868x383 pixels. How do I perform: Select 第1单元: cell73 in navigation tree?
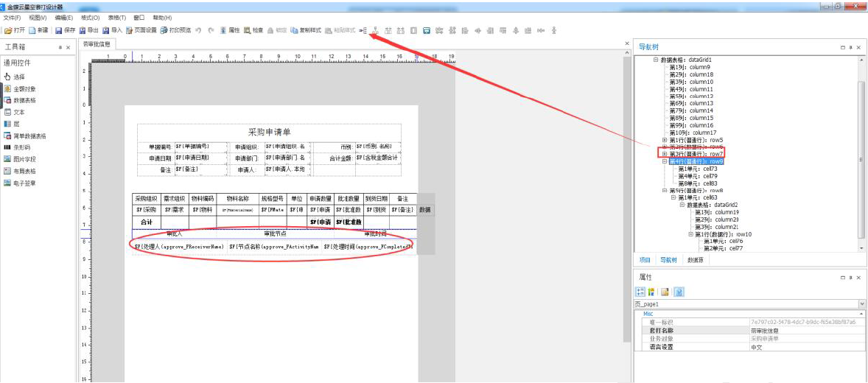coord(697,169)
